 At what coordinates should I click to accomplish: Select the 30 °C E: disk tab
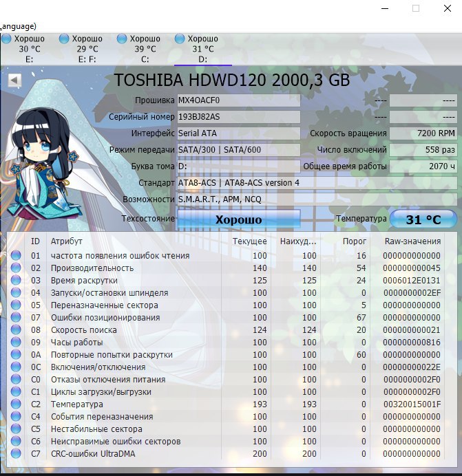point(29,49)
